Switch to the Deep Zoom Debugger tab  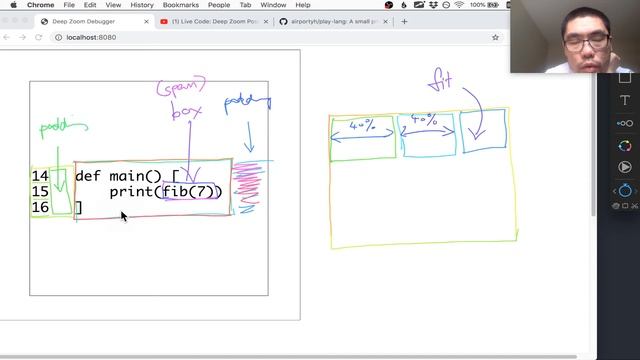pos(94,21)
